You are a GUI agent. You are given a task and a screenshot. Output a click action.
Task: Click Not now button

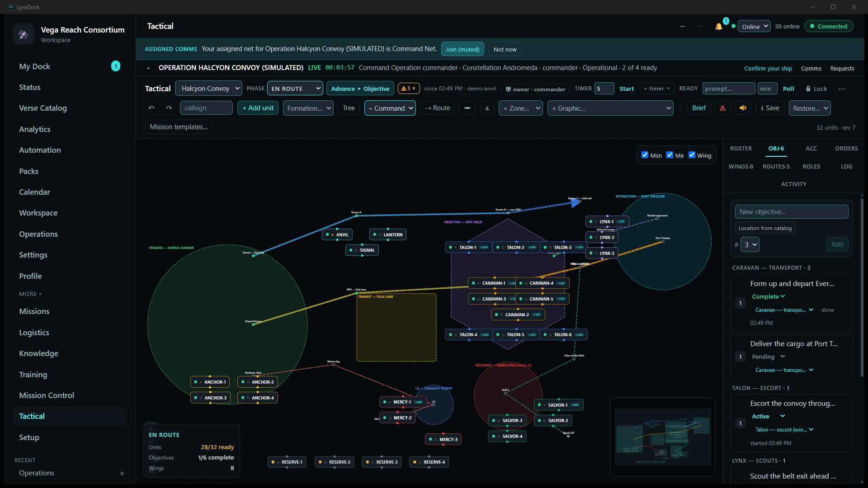[x=505, y=49]
